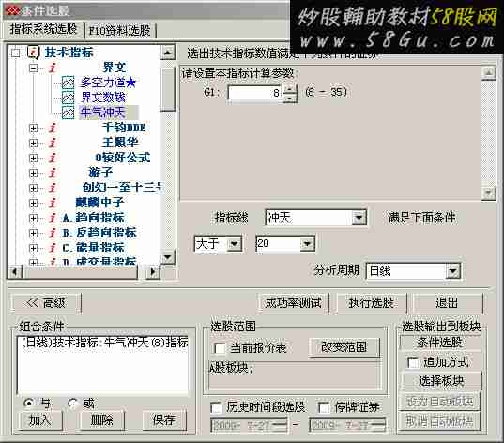This screenshot has width=504, height=443.
Task: Enable the 当前报价表 checkbox
Action: [x=220, y=348]
